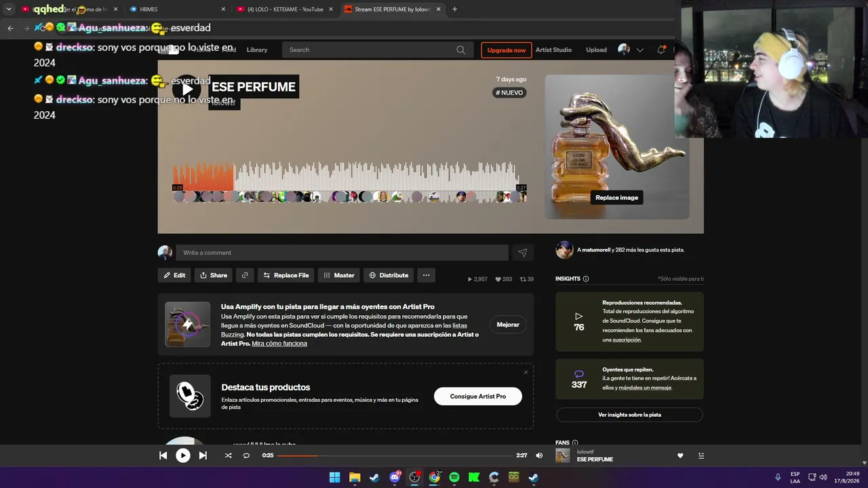
Task: Click the Replace File button
Action: 285,275
